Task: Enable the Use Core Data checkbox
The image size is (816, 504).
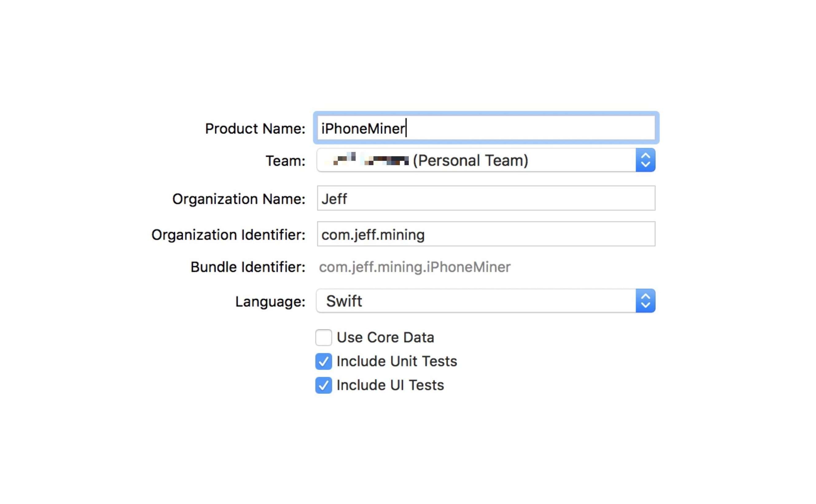Action: 323,338
